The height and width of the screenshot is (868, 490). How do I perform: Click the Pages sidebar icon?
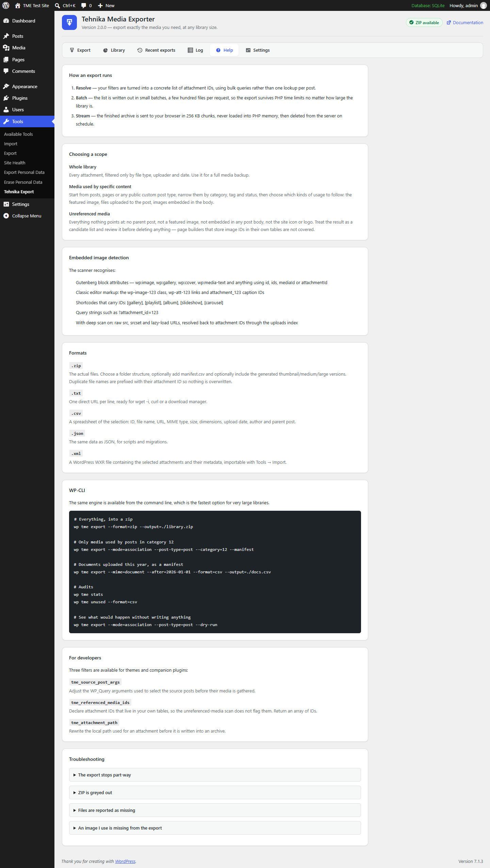[x=6, y=60]
